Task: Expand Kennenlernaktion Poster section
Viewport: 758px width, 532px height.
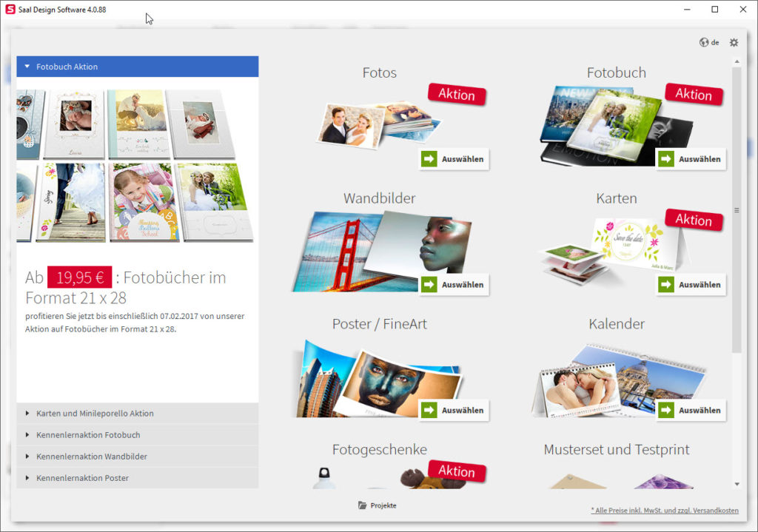Action: point(137,478)
